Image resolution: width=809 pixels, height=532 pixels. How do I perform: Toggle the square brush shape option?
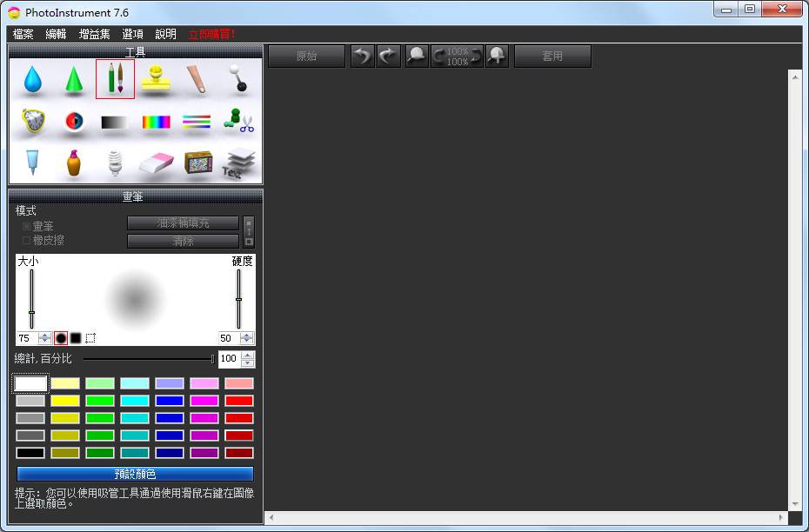click(76, 338)
